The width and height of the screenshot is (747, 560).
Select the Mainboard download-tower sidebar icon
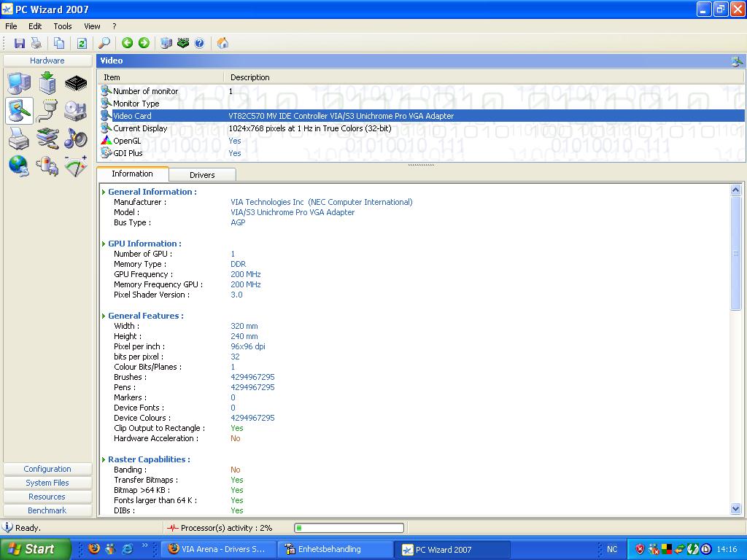(47, 83)
